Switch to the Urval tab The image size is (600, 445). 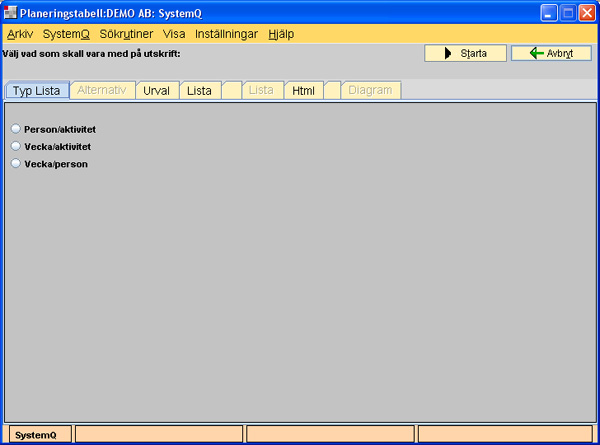[157, 91]
